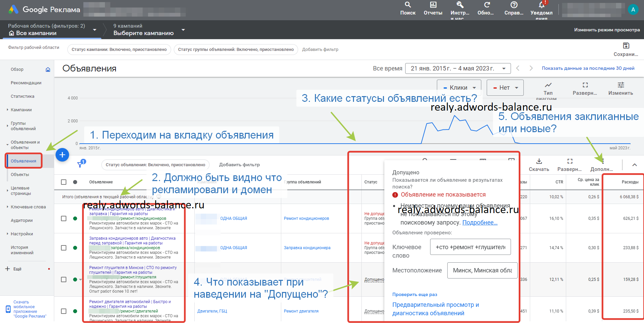This screenshot has height=323, width=644.
Task: Go to Ключевые слова in sidebar
Action: click(28, 207)
